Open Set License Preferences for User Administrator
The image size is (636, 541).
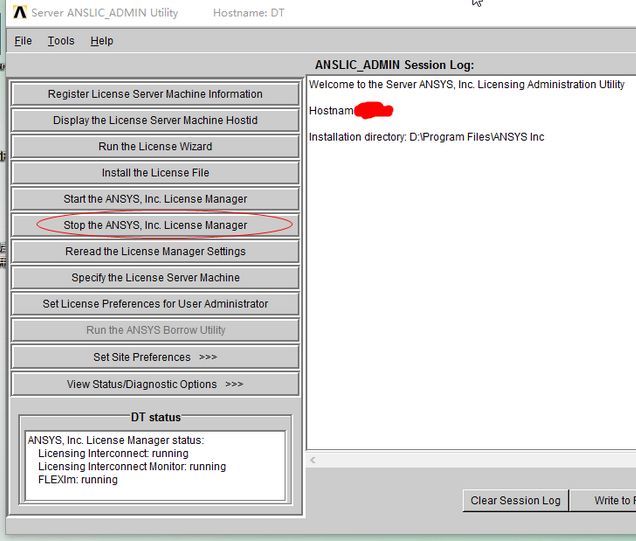pos(155,304)
